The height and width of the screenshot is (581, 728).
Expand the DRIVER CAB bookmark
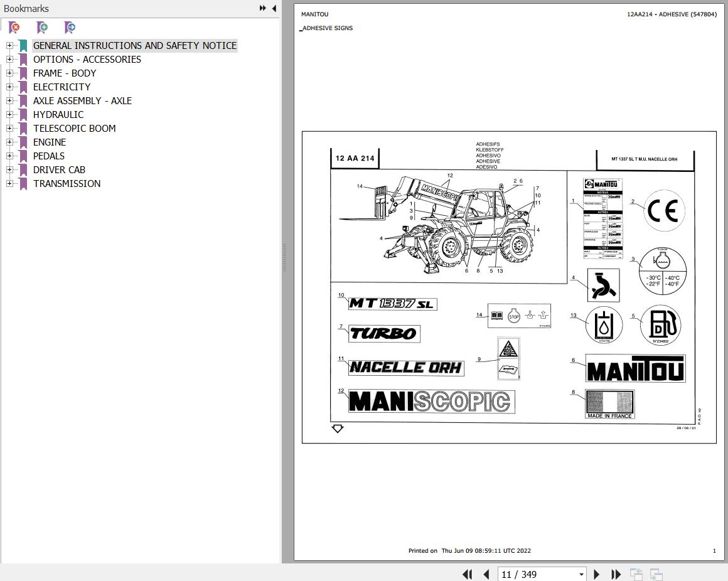pyautogui.click(x=9, y=170)
